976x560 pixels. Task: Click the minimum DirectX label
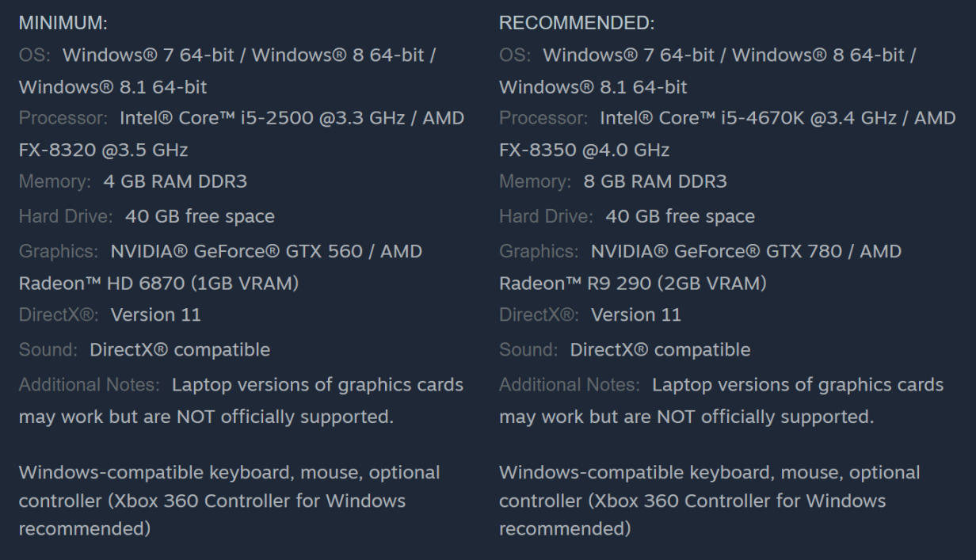coord(59,315)
